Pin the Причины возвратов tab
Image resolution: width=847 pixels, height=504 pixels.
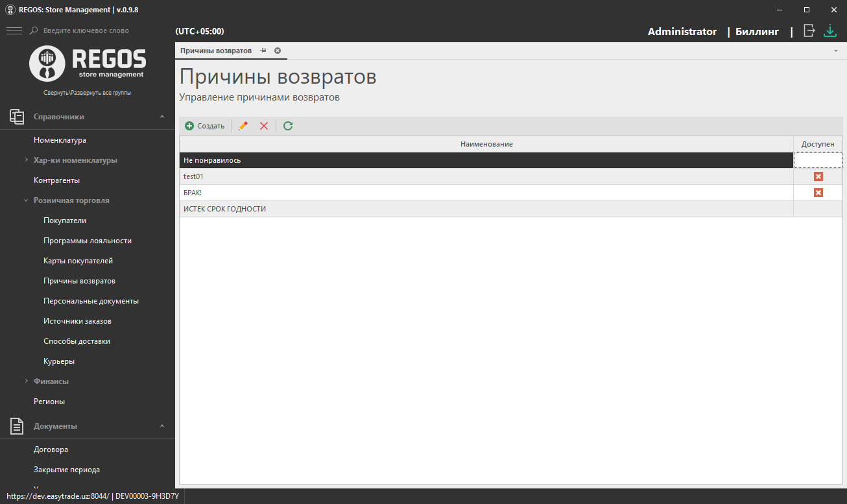click(263, 51)
